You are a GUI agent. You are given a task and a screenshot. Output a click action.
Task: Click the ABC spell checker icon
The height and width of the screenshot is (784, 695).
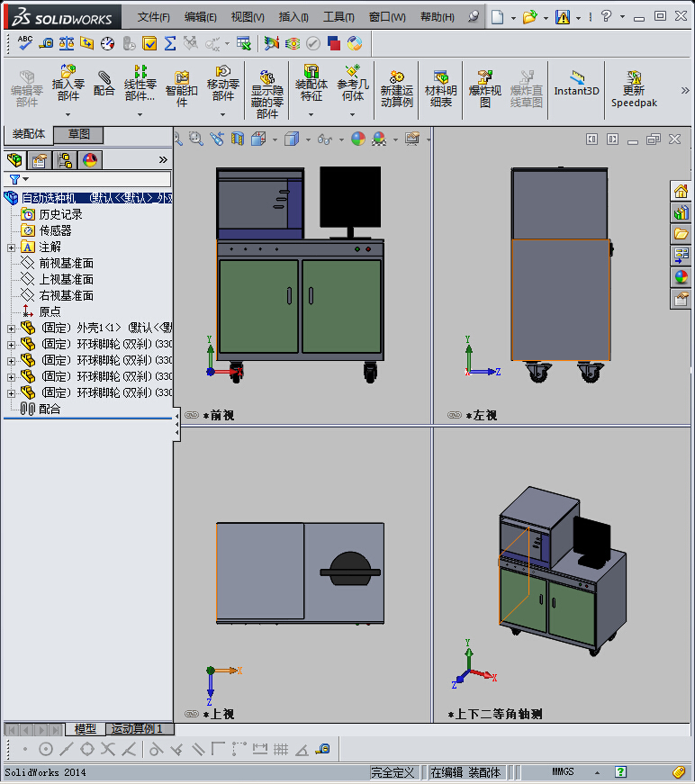tap(24, 43)
